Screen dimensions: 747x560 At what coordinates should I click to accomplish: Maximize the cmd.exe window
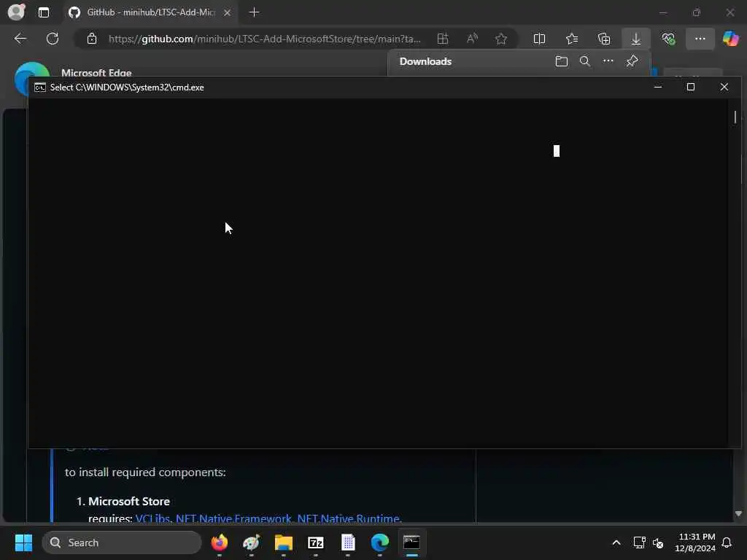point(690,87)
